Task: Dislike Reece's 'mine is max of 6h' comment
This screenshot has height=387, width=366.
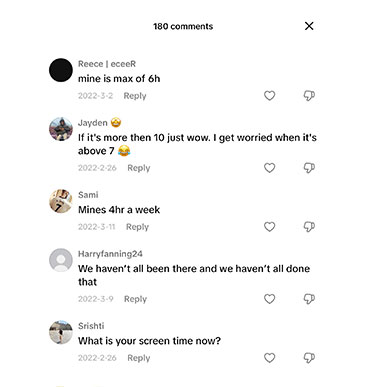Action: (x=309, y=96)
